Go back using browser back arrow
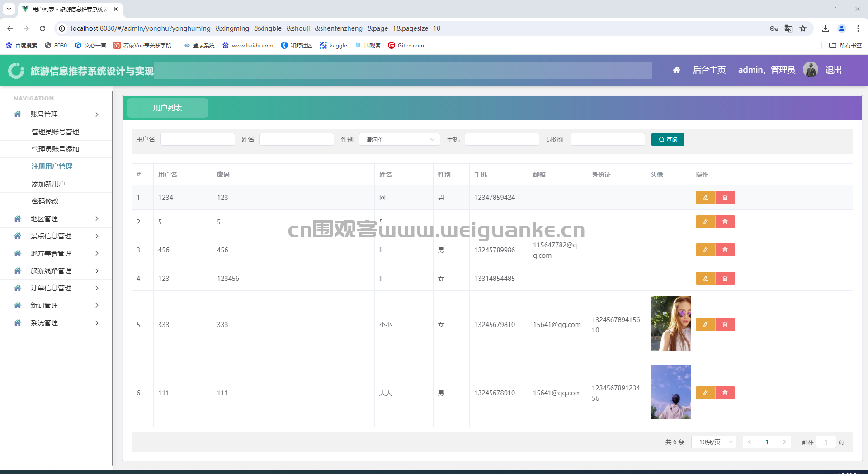 click(x=10, y=28)
